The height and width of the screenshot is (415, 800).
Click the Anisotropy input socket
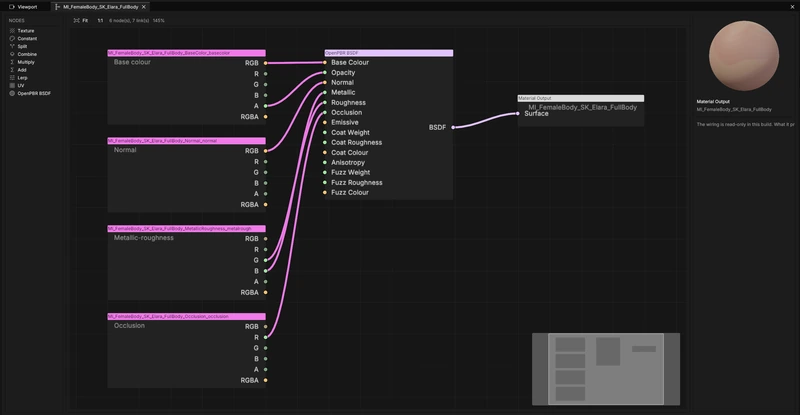pos(324,162)
